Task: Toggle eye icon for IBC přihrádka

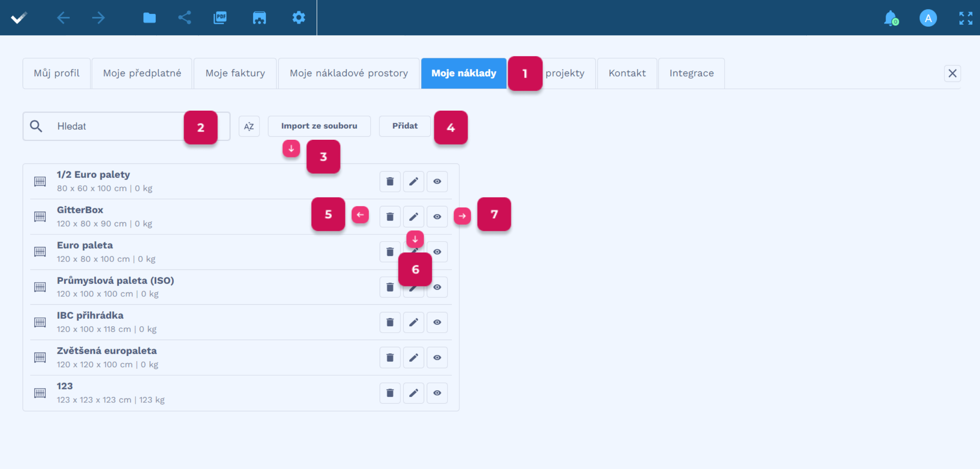Action: pyautogui.click(x=437, y=322)
